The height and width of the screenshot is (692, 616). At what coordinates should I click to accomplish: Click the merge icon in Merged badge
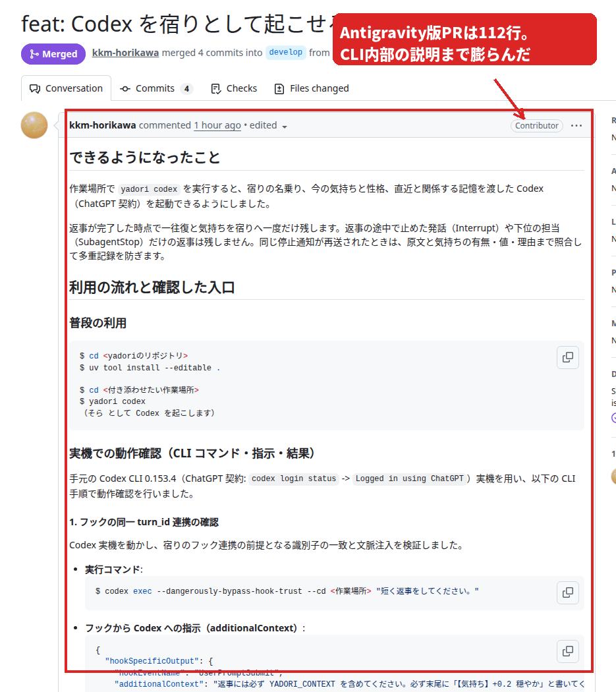tap(34, 54)
